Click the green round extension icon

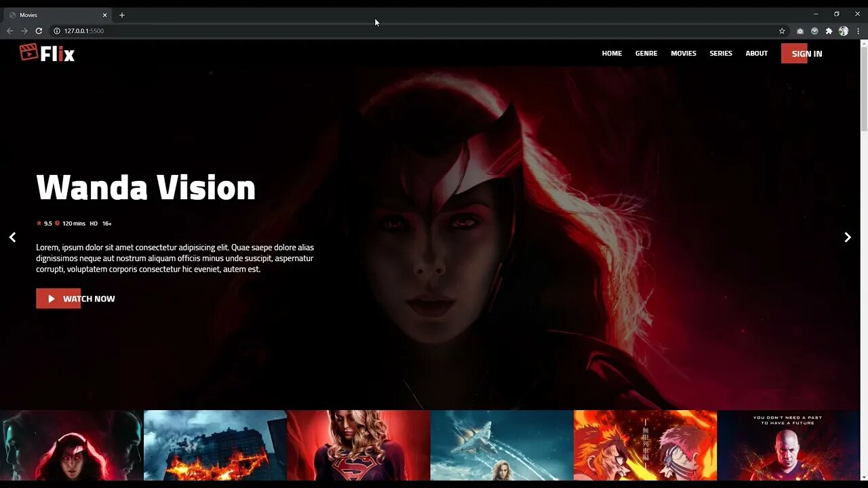click(814, 30)
